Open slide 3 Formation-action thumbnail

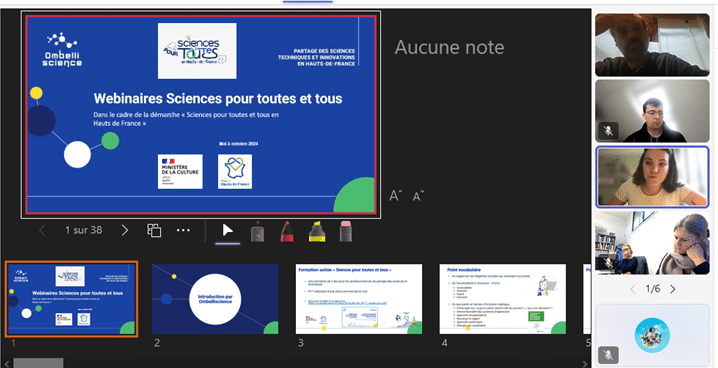[359, 299]
